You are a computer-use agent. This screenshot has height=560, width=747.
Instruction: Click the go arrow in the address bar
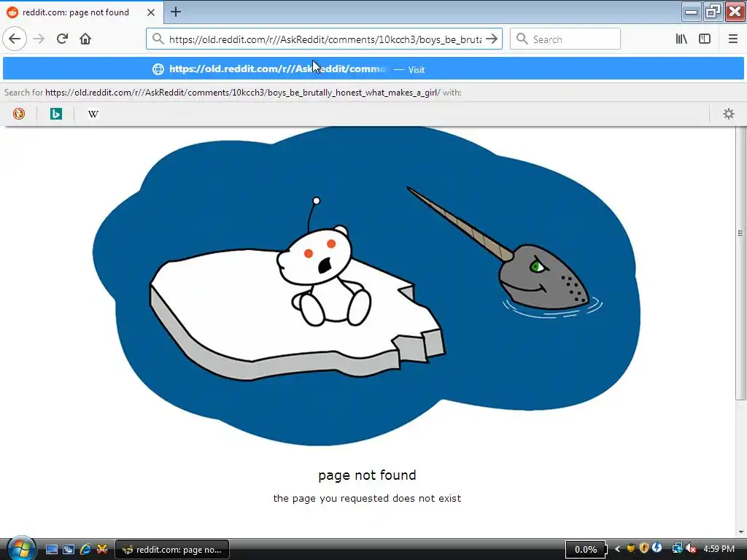tap(492, 39)
